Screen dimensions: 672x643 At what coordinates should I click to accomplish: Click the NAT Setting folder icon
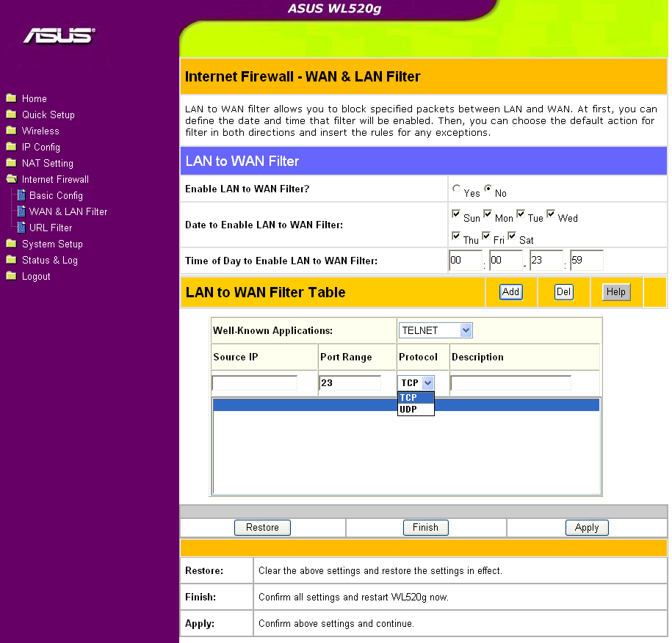(12, 163)
